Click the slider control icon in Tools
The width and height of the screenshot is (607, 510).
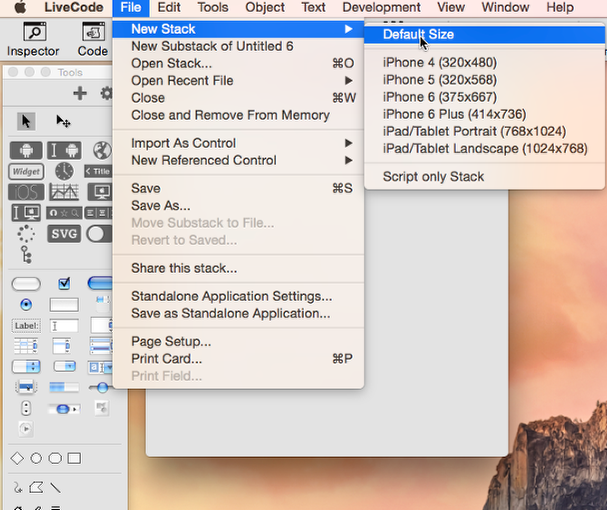(x=100, y=387)
